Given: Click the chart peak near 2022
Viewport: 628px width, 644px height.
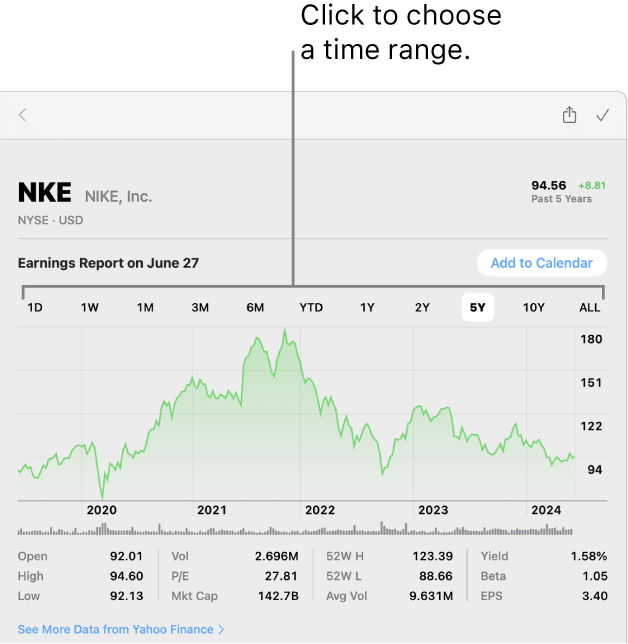Looking at the screenshot, I should pos(285,330).
